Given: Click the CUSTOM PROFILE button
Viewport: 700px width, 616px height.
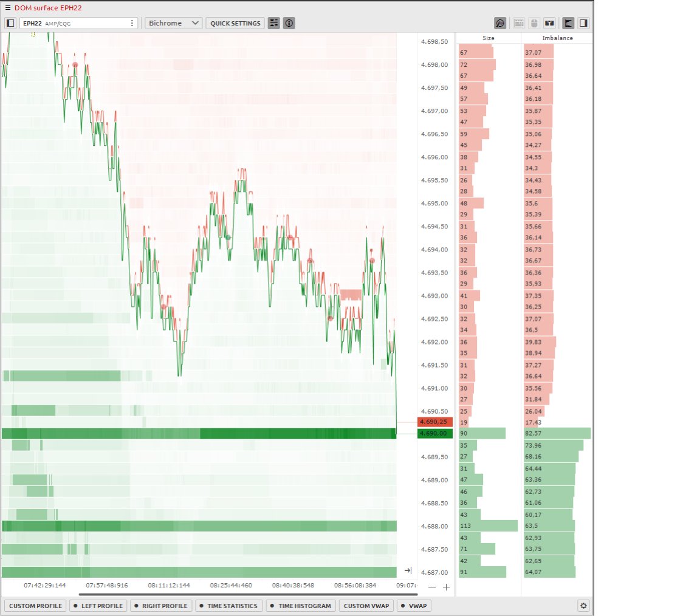Looking at the screenshot, I should click(36, 606).
